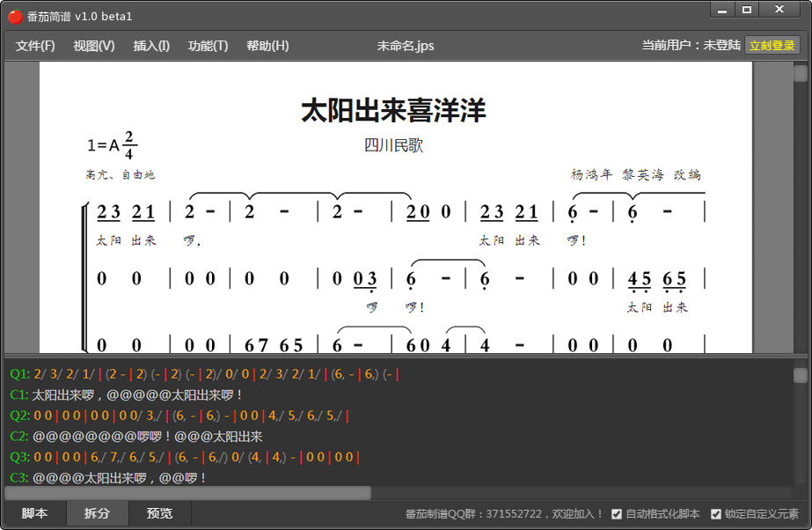Viewport: 812px width, 530px height.
Task: Click the tomato app icon in title bar
Action: [x=15, y=17]
